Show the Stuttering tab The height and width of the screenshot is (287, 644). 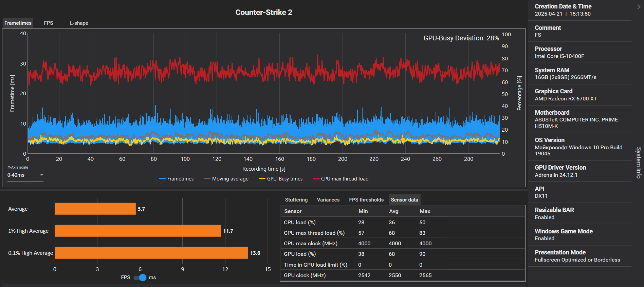296,200
